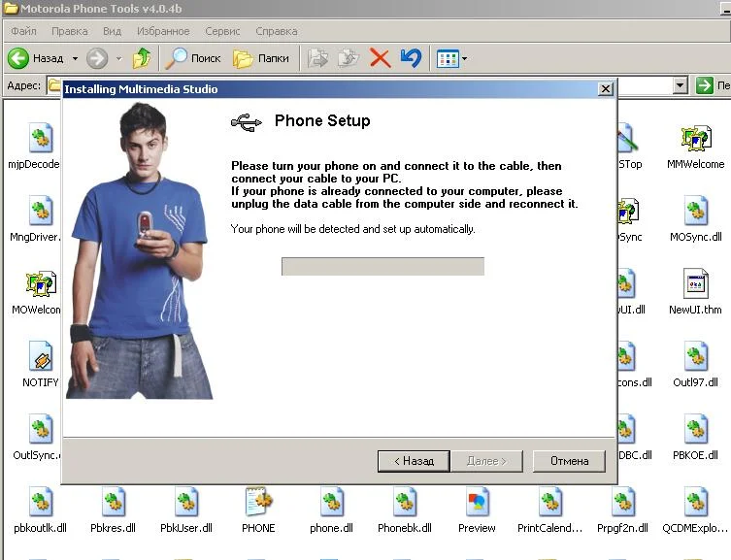
Task: Click the Далее > button in installer
Action: pyautogui.click(x=486, y=461)
